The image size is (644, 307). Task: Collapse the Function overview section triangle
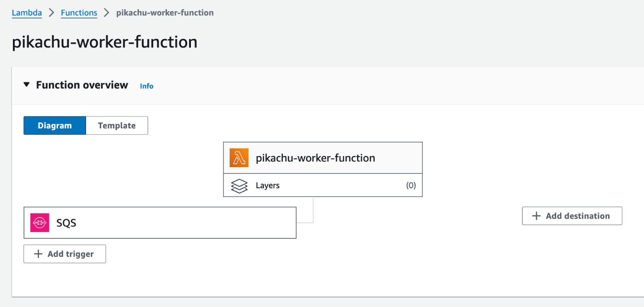tap(27, 85)
